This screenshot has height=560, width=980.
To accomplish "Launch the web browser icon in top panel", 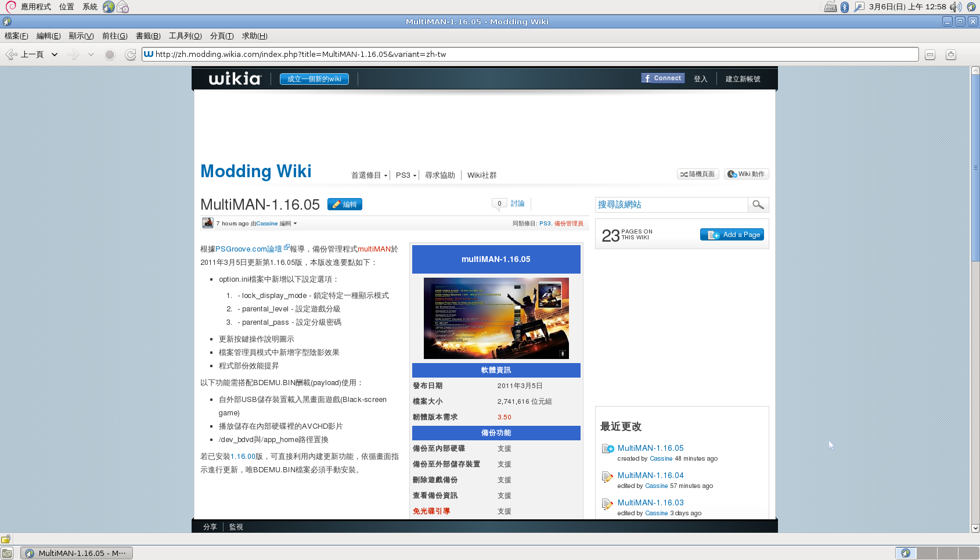I will tap(109, 7).
